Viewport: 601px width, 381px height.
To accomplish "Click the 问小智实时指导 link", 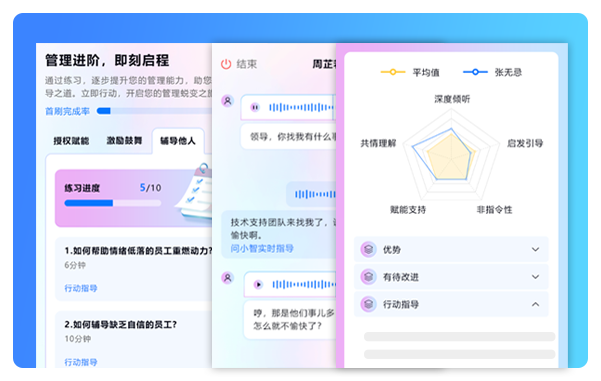I will [262, 248].
